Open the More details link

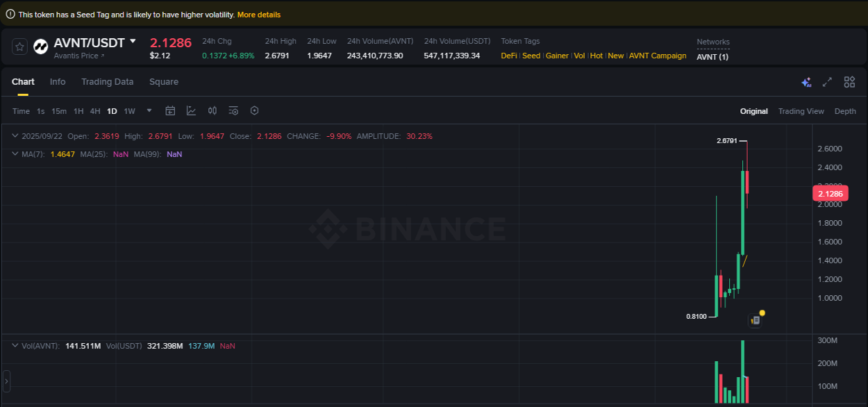[x=259, y=14]
